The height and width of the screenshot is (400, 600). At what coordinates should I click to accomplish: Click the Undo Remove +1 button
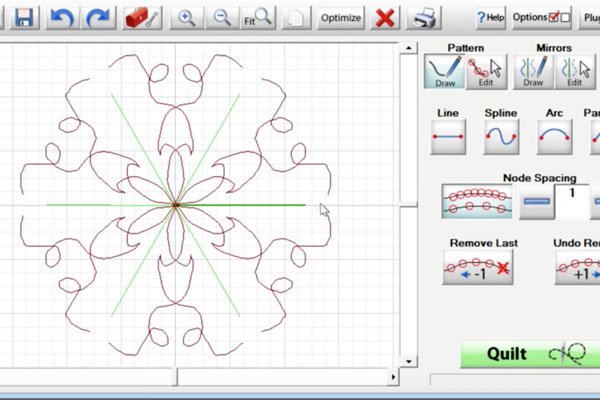(578, 267)
